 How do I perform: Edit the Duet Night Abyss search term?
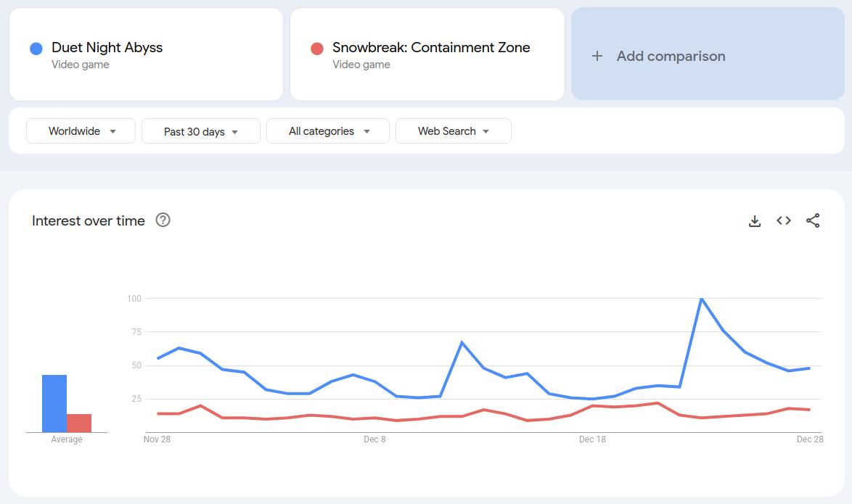107,48
